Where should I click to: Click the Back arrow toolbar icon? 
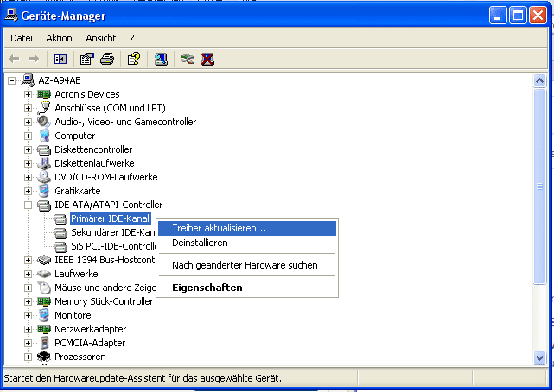14,59
